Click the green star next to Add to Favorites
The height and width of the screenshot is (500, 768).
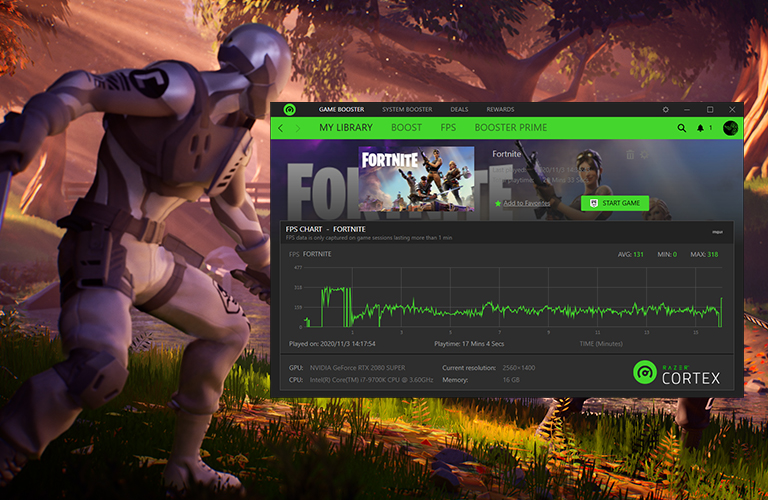[498, 203]
